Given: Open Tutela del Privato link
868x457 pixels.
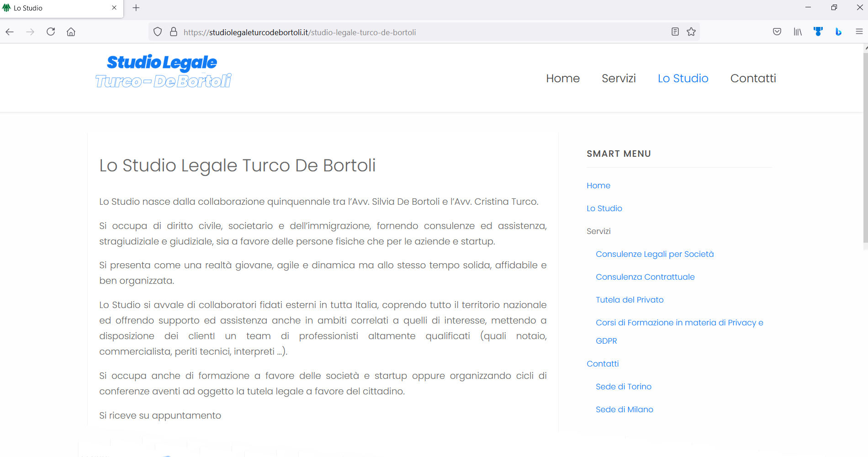Looking at the screenshot, I should click(x=629, y=300).
